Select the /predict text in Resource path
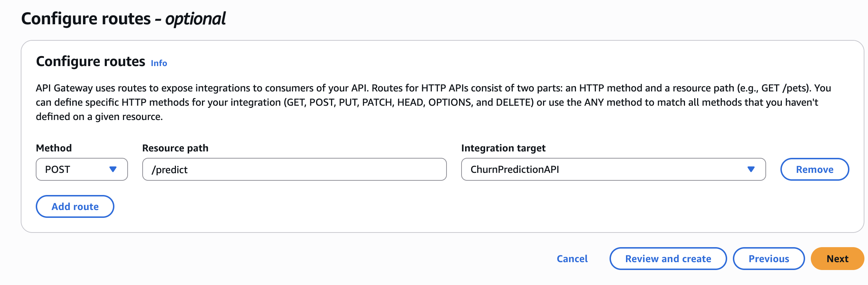This screenshot has height=285, width=868. tap(171, 169)
